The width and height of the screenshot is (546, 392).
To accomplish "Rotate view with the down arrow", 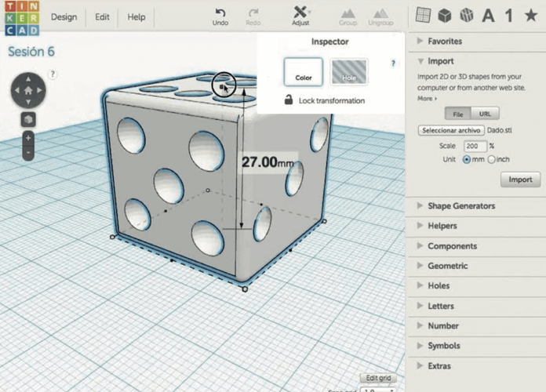I will point(28,102).
